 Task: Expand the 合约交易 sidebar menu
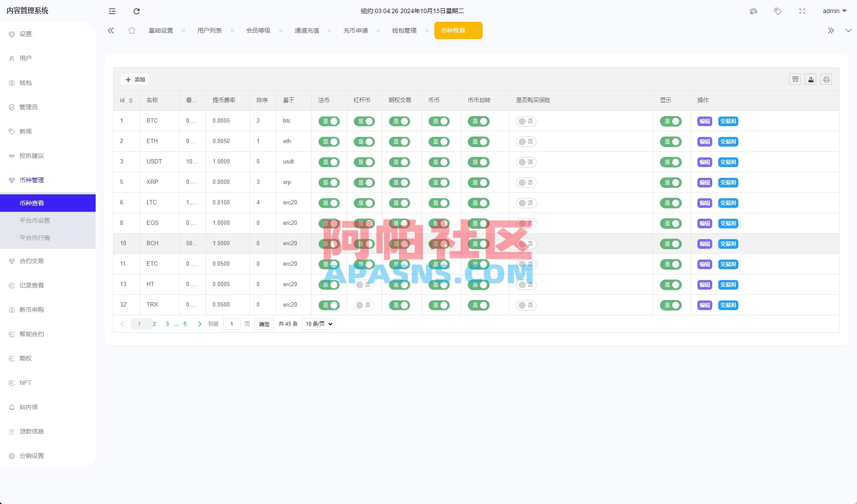point(32,261)
